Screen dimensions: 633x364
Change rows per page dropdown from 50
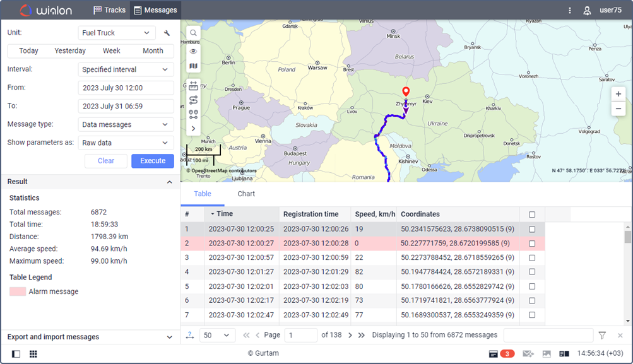pyautogui.click(x=217, y=336)
